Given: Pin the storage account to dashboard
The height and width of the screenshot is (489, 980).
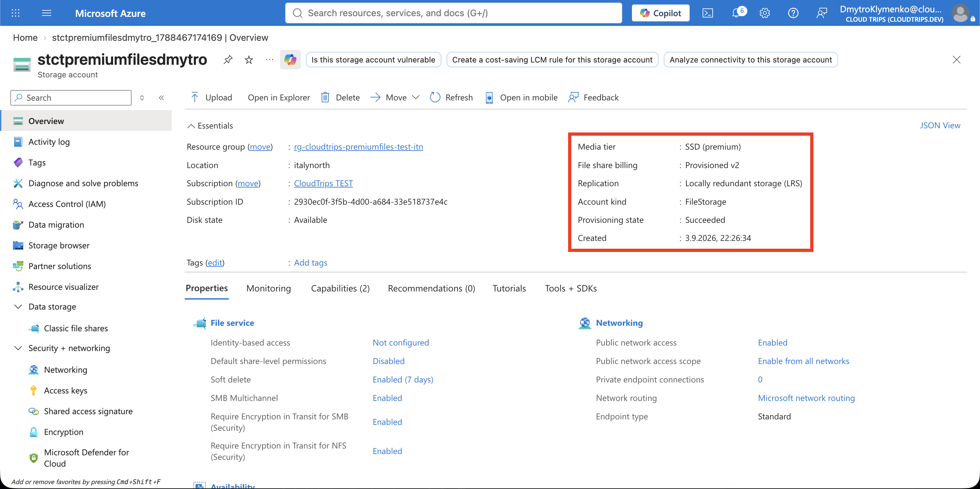Looking at the screenshot, I should tap(228, 60).
